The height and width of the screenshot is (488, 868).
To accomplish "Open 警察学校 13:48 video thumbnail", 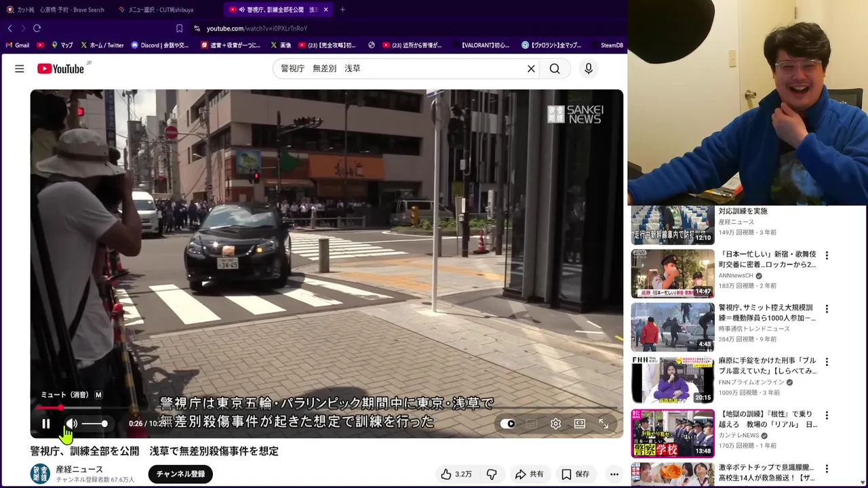I will click(x=673, y=434).
